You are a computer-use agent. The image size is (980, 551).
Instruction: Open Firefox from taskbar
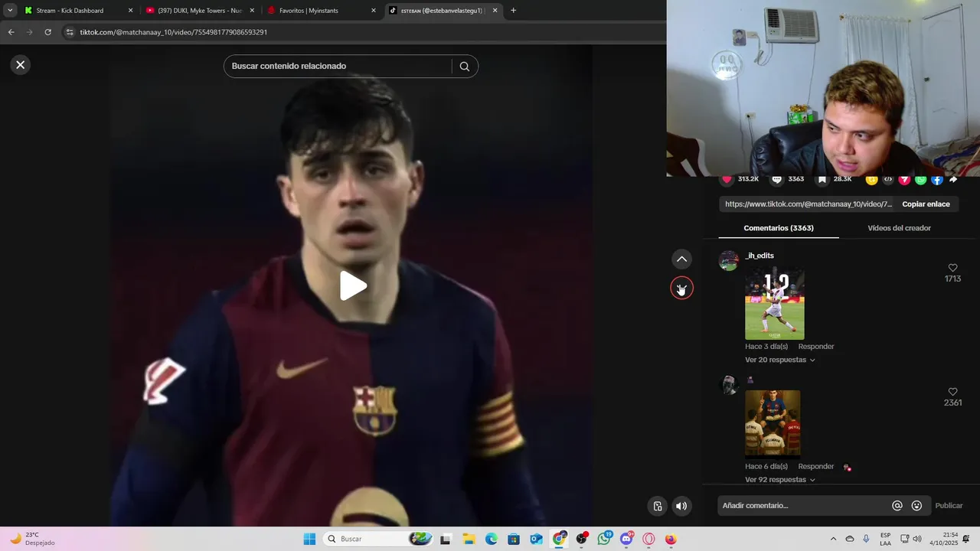tap(671, 539)
